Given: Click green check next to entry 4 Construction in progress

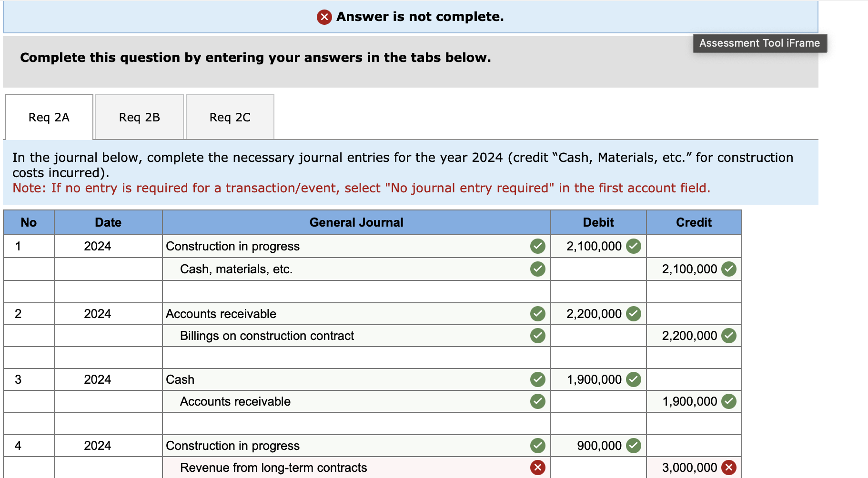Looking at the screenshot, I should (x=538, y=446).
